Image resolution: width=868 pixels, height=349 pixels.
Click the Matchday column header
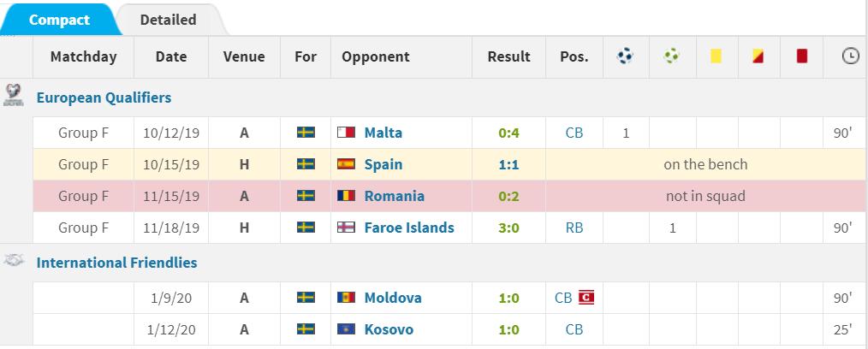[83, 57]
